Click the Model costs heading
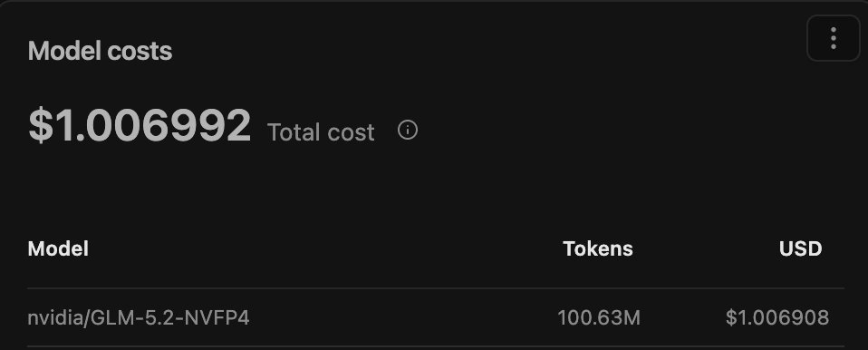This screenshot has height=350, width=868. 101,51
